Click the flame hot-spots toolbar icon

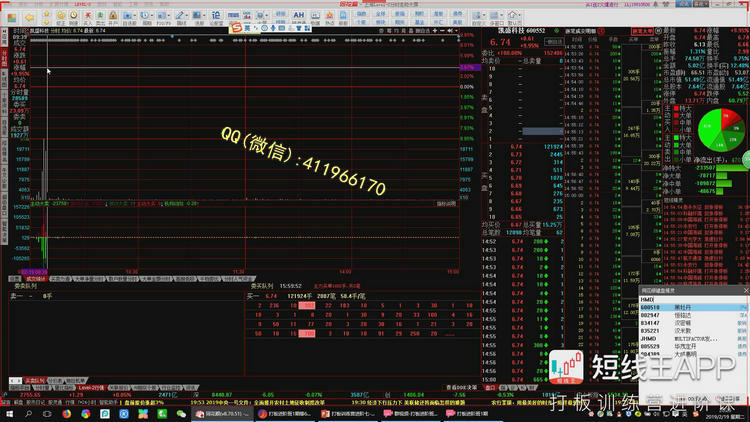(330, 18)
